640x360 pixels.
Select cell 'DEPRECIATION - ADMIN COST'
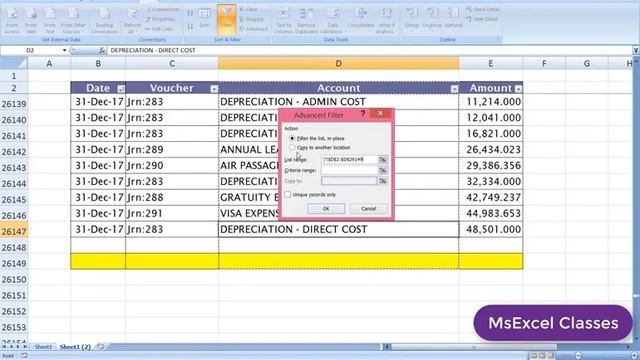(x=338, y=102)
